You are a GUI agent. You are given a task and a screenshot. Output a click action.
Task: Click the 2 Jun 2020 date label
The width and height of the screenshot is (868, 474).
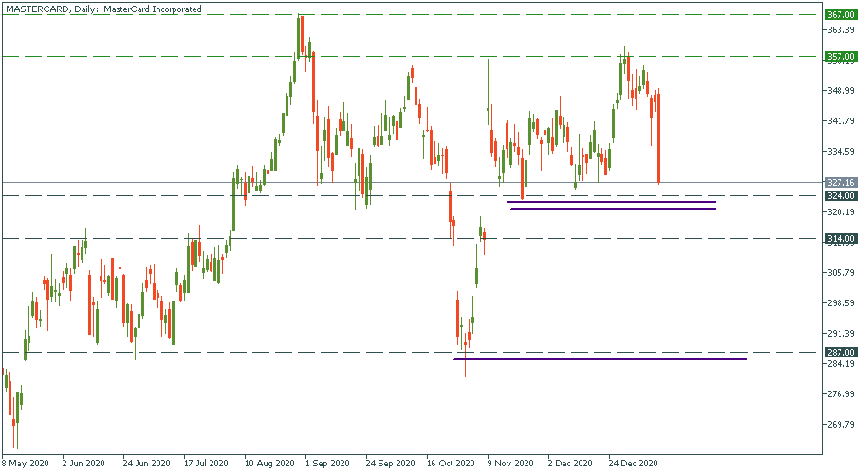tap(83, 465)
